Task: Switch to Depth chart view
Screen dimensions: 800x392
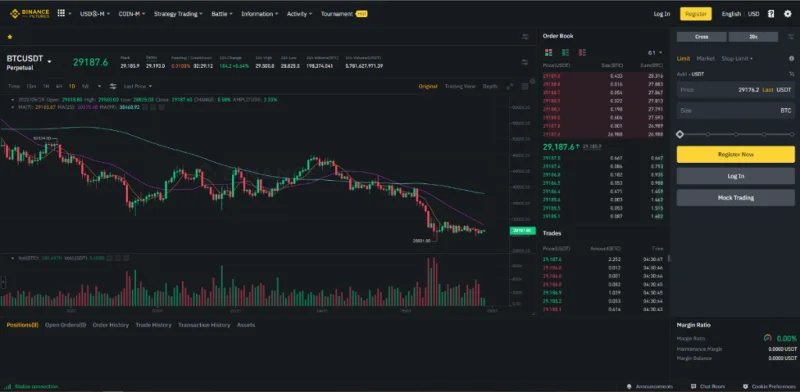Action: point(490,86)
